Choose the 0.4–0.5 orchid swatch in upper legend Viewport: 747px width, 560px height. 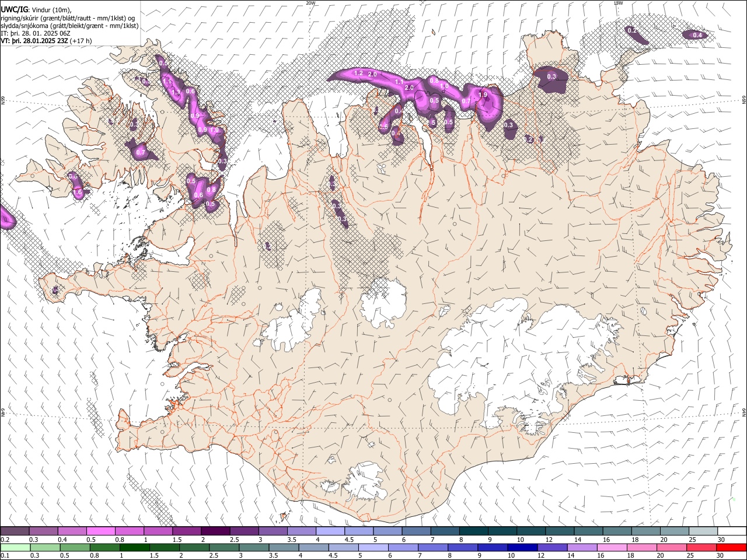72,531
